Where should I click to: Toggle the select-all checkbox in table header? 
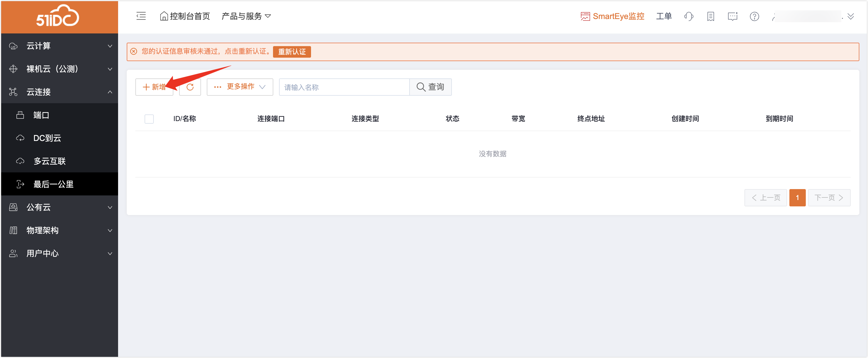coord(149,119)
